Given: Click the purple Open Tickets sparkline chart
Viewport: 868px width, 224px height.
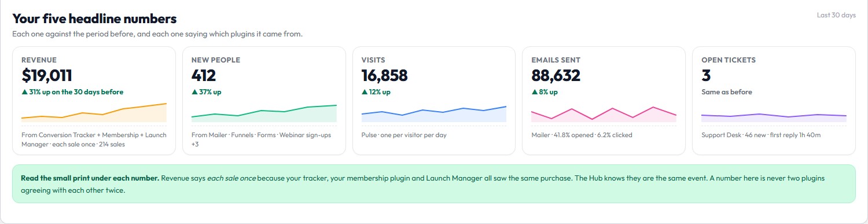Looking at the screenshot, I should click(774, 117).
